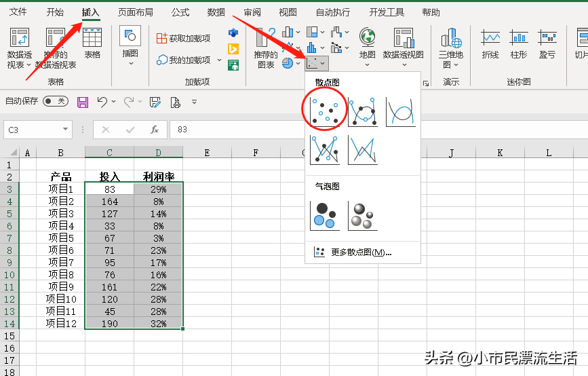Image resolution: width=588 pixels, height=376 pixels.
Task: Open the 地图 map chart
Action: tap(367, 48)
